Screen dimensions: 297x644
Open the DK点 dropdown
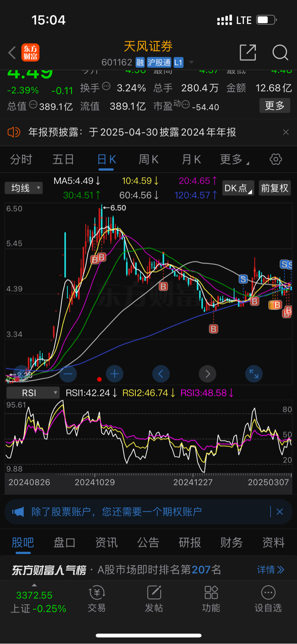click(x=238, y=188)
